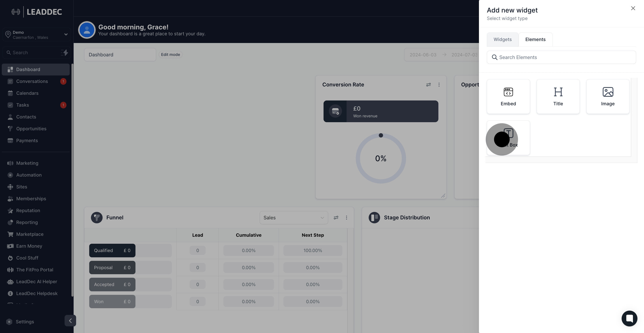This screenshot has height=333, width=644.
Task: Close the Add new widget panel
Action: tap(633, 8)
